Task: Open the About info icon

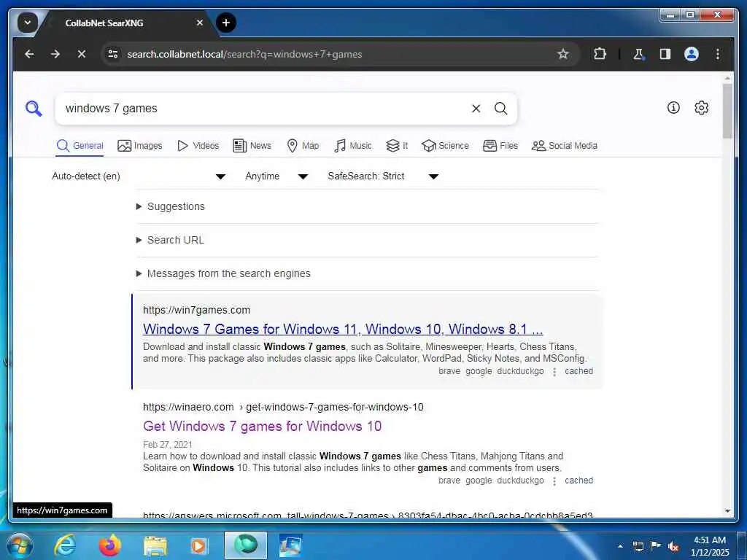Action: [x=673, y=108]
